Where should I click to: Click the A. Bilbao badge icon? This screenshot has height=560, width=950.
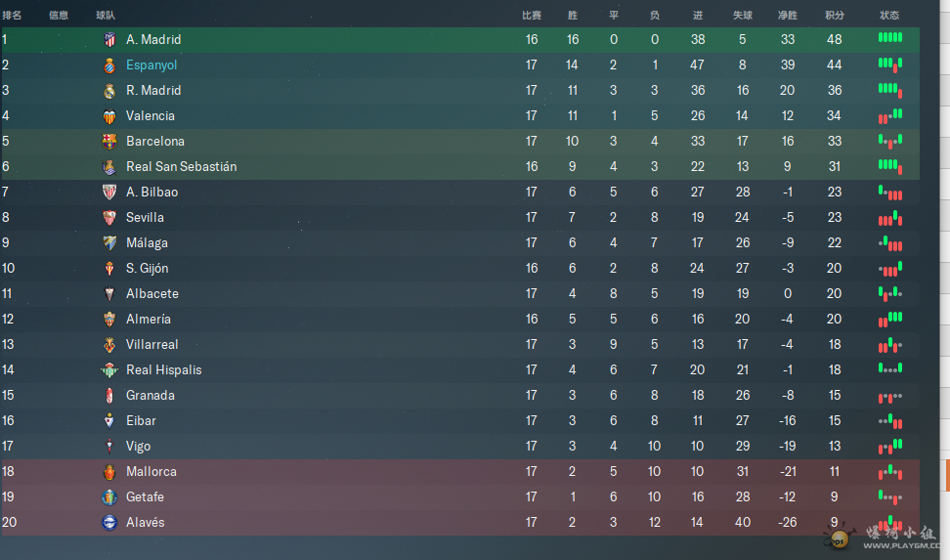109,193
